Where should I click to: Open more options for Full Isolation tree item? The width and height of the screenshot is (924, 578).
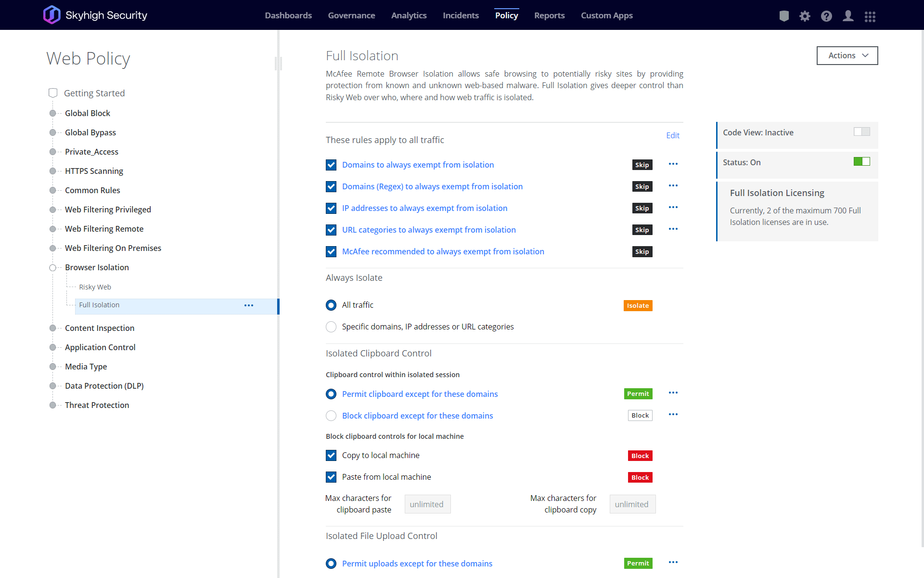click(x=248, y=305)
